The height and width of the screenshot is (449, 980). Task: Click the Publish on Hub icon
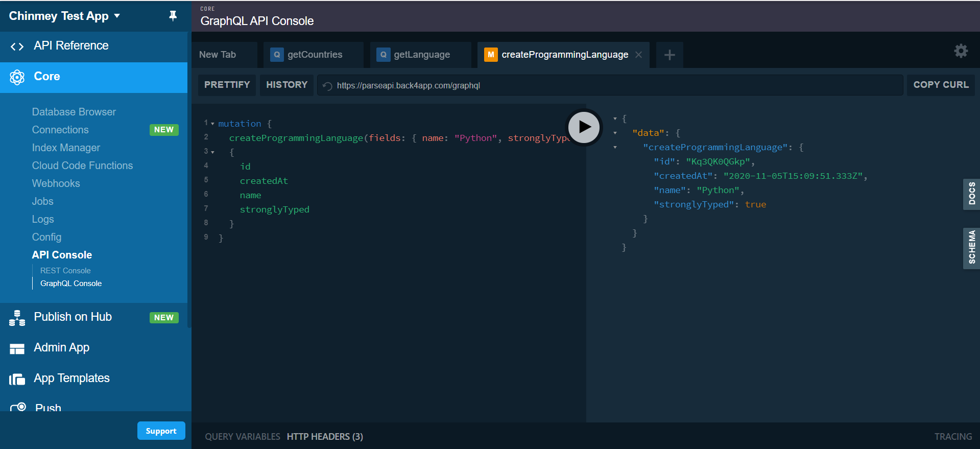[x=17, y=318]
